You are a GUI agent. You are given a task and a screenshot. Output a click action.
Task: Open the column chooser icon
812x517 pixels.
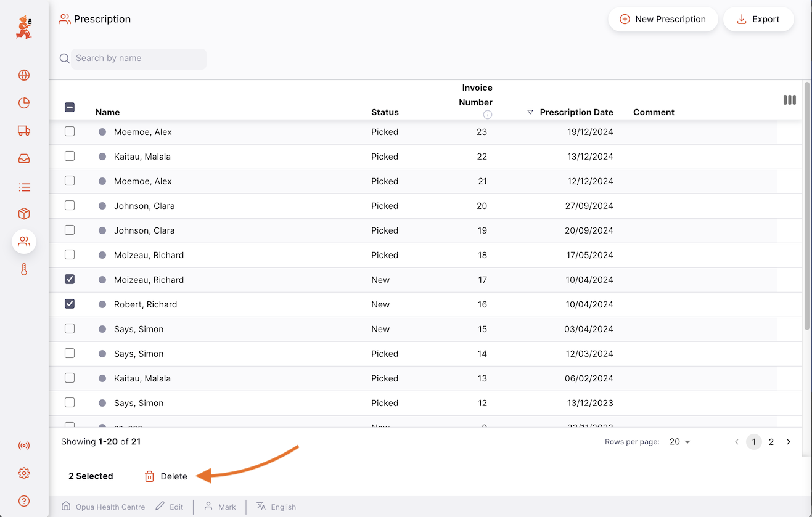click(789, 100)
